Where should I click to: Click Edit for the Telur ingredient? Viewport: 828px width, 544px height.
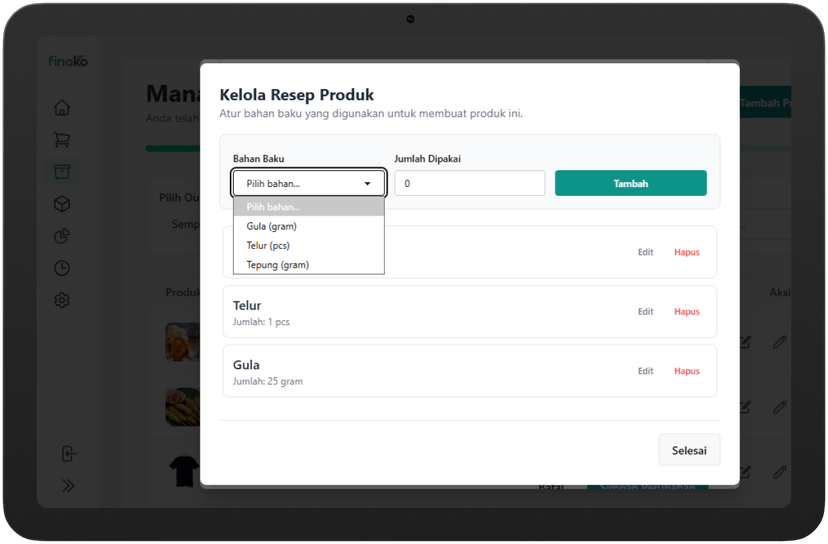coord(646,312)
